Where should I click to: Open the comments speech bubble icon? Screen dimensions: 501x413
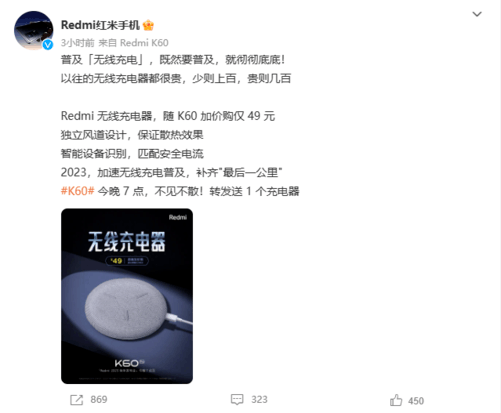(237, 399)
